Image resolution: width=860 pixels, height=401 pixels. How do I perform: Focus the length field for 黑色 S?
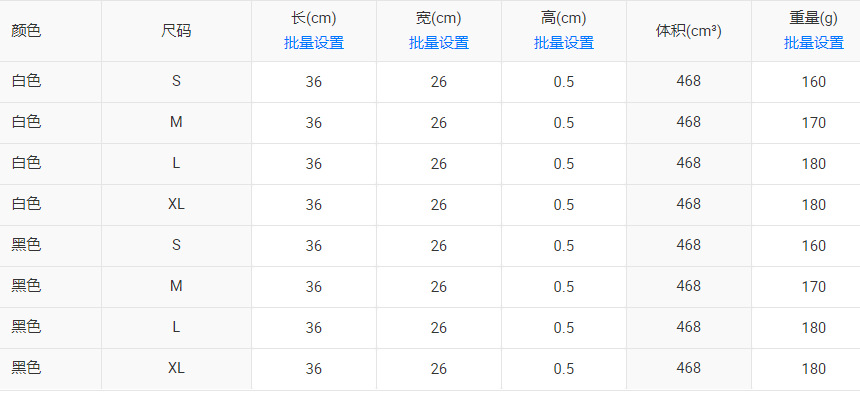point(314,246)
